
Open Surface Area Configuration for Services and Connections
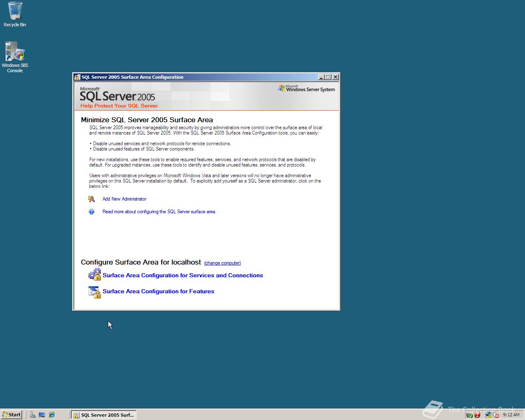pyautogui.click(x=183, y=275)
